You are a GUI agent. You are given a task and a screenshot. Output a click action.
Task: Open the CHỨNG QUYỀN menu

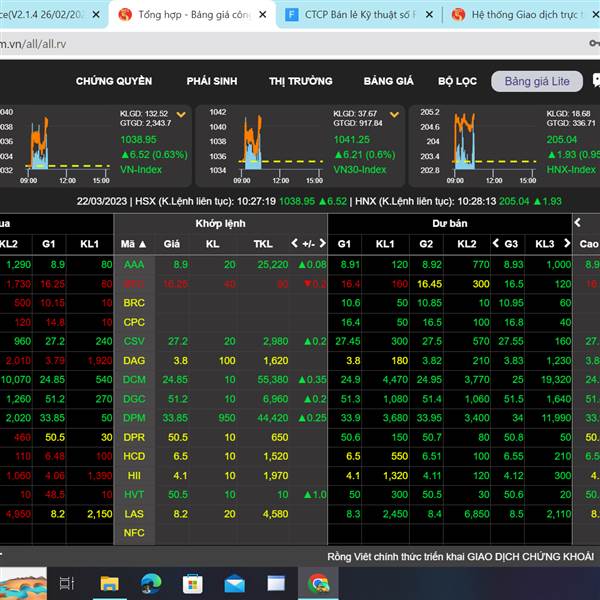(114, 81)
